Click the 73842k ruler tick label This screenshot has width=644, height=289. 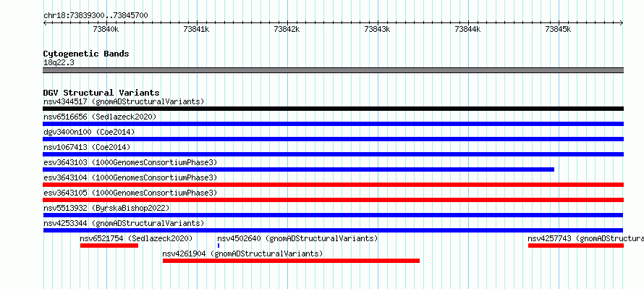coord(287,29)
